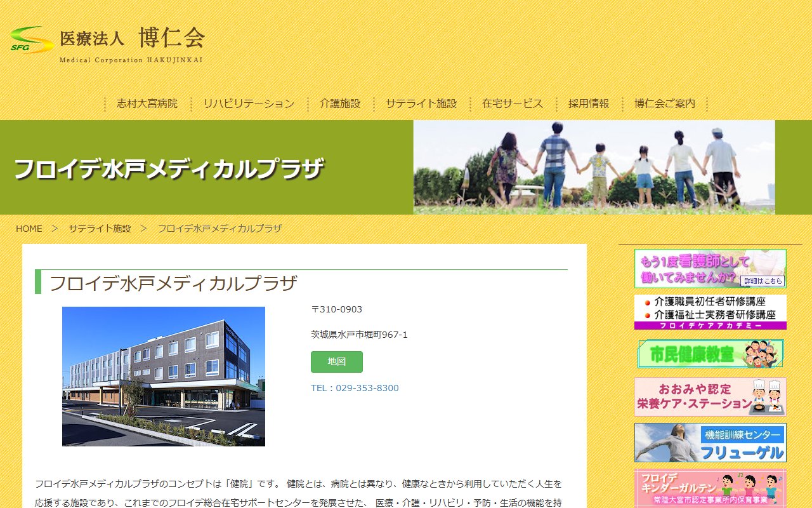812x508 pixels.
Task: Open the もう1度看護師として nurse recruitment banner
Action: (710, 269)
